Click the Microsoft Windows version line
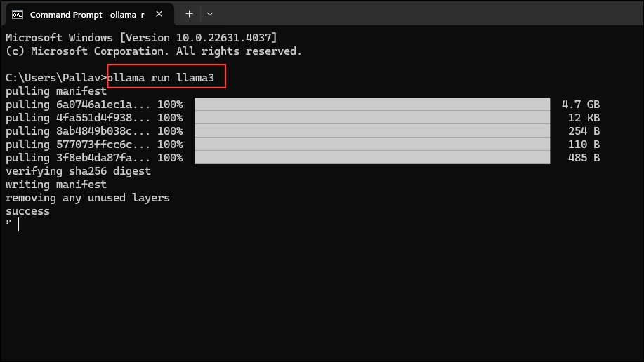Screen dimensions: 644x362 141,38
